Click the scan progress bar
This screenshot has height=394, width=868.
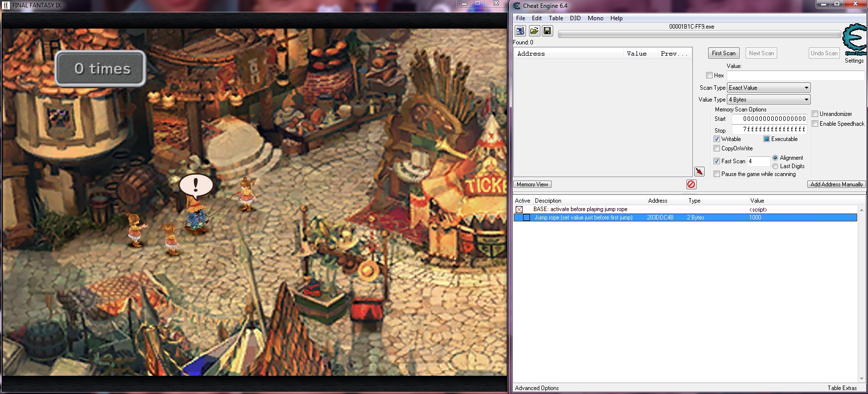click(699, 35)
